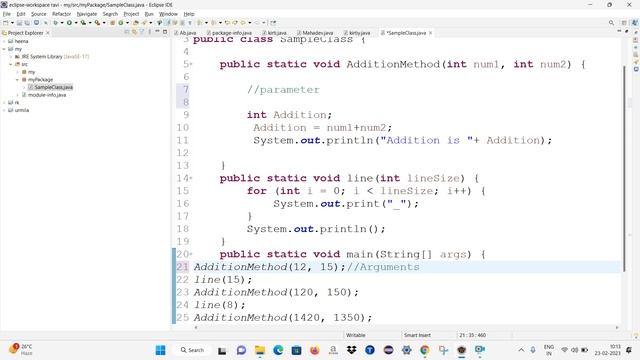Screen dimensions: 640x360
Task: Click the taskbar Search box
Action: coord(192,350)
